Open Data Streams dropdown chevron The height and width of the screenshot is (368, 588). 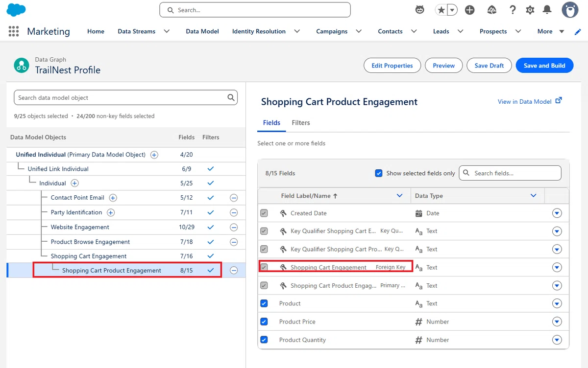point(167,31)
